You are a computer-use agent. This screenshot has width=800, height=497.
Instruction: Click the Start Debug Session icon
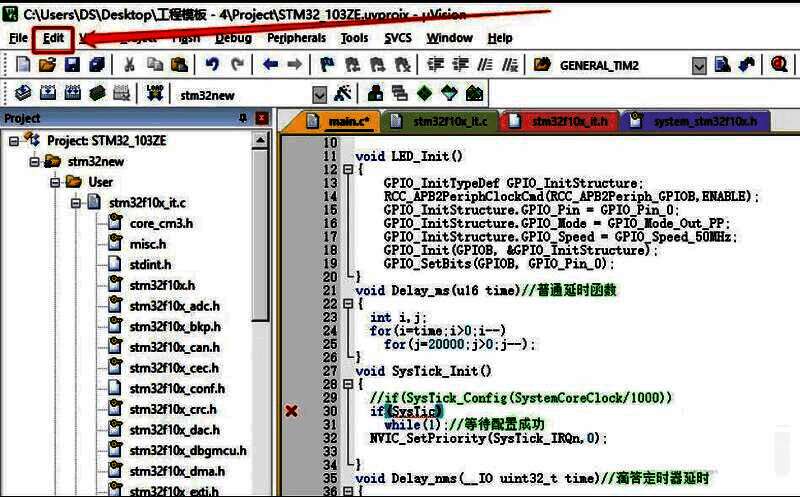(x=779, y=64)
